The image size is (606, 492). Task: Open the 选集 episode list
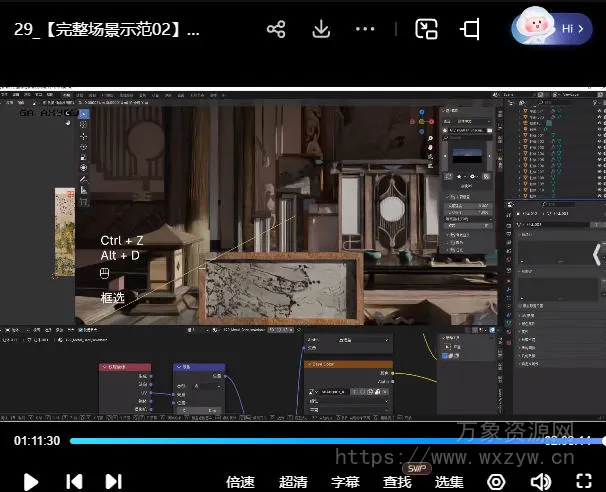[x=449, y=481]
